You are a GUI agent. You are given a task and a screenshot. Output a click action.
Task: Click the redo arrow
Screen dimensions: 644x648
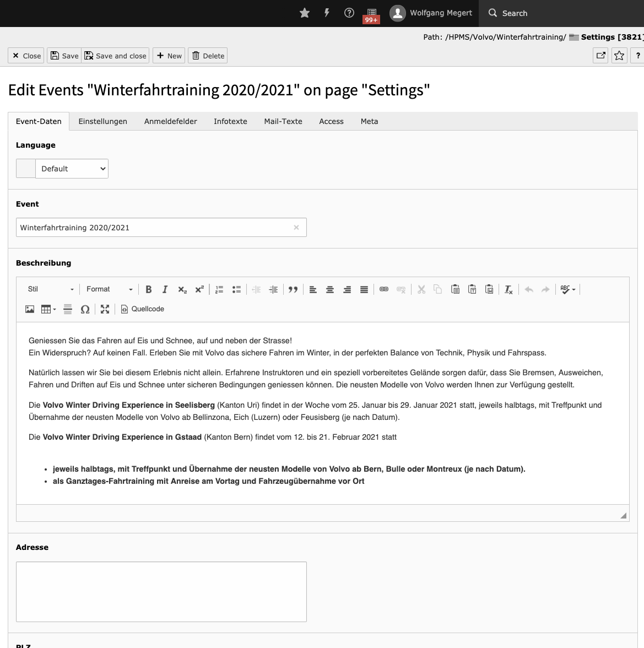545,289
